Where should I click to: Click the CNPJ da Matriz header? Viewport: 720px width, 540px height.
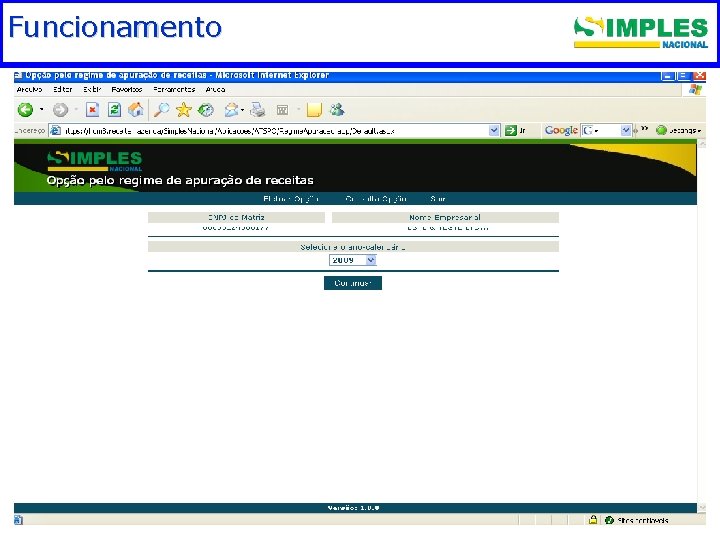point(236,217)
